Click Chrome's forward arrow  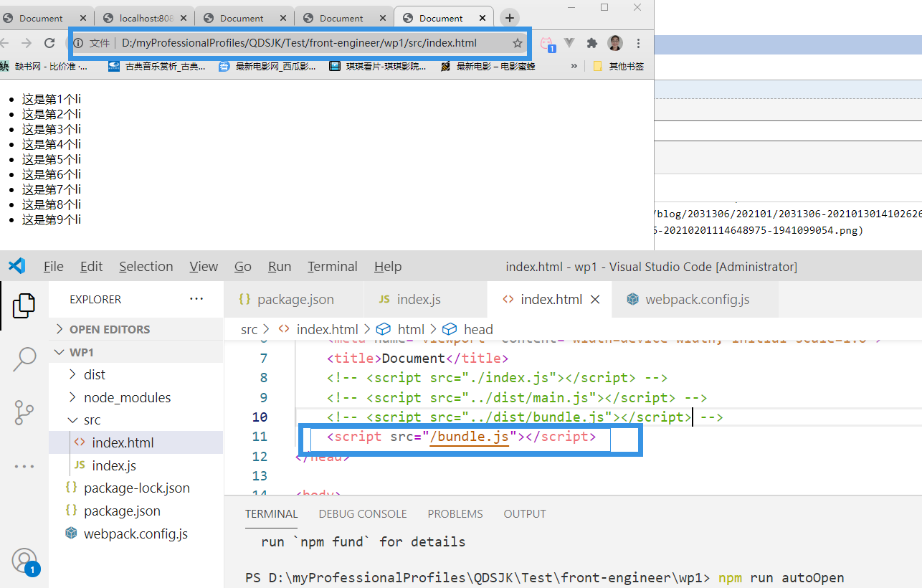[26, 43]
